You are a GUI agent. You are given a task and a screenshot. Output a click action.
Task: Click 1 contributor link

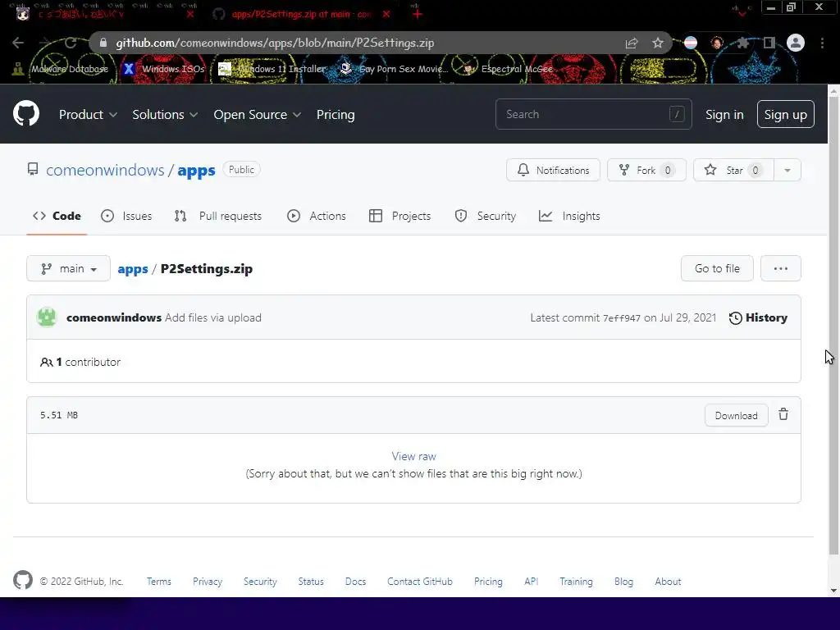pos(80,362)
